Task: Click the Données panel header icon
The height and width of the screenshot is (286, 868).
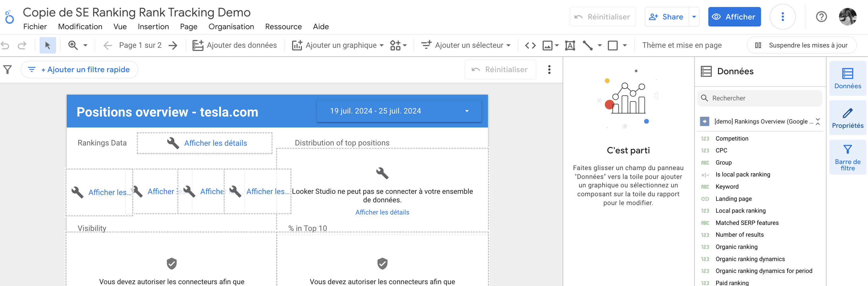Action: coord(706,71)
